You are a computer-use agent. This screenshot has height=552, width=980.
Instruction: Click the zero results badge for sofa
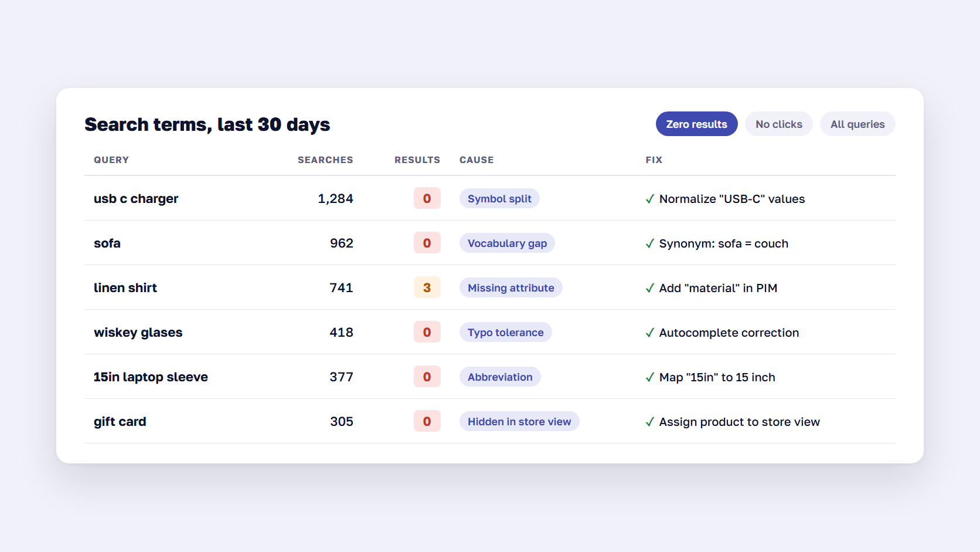point(427,243)
